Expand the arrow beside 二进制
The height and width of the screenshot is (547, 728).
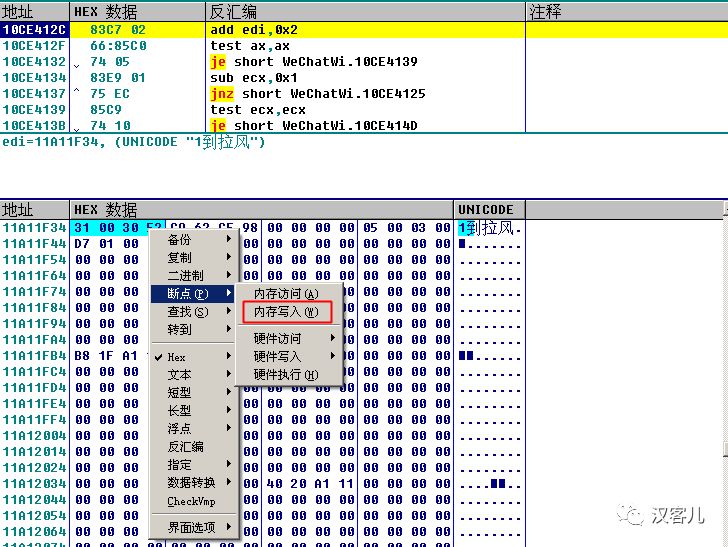229,275
